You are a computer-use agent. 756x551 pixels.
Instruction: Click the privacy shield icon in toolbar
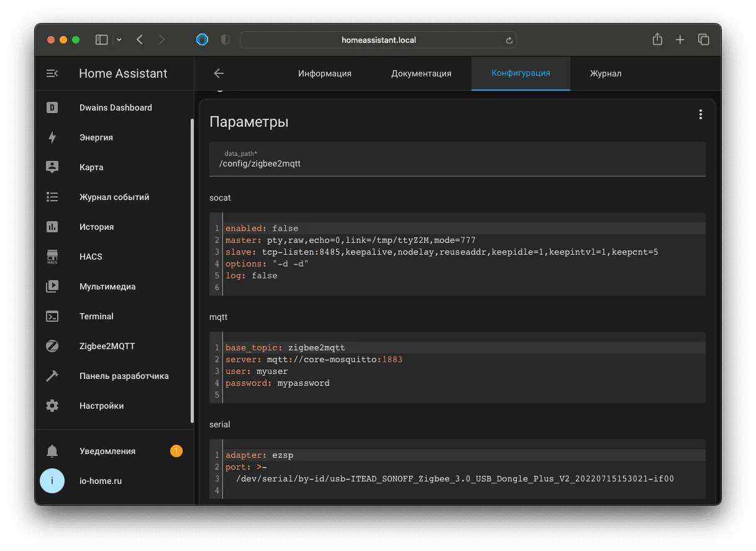tap(225, 40)
